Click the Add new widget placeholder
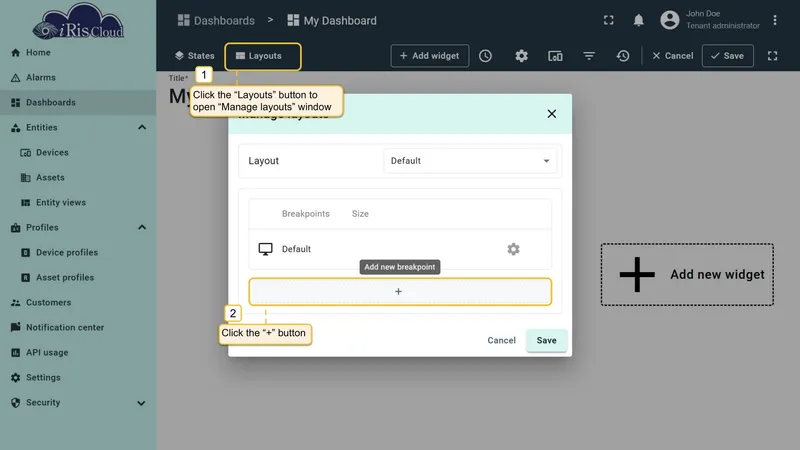 coord(687,274)
